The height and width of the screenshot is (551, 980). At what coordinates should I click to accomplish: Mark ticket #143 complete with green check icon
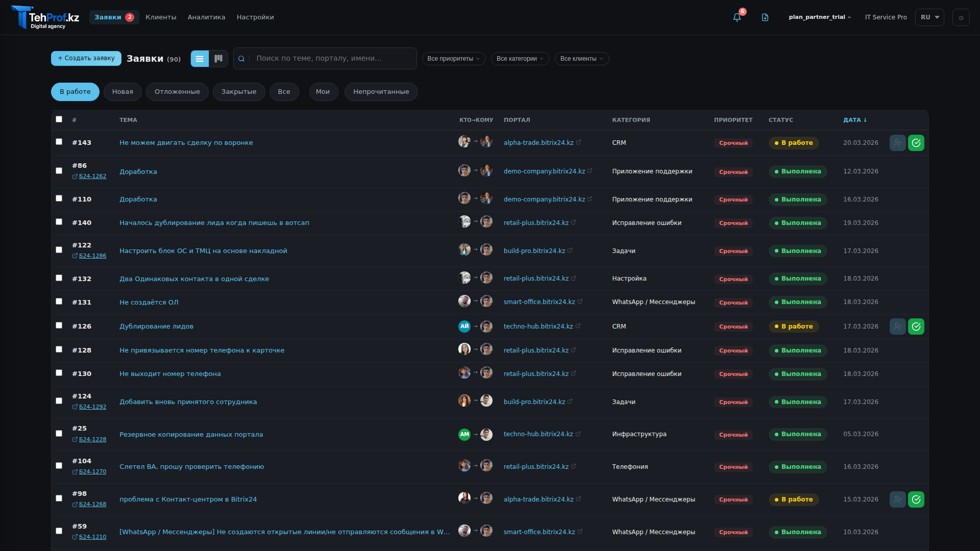[x=916, y=143]
